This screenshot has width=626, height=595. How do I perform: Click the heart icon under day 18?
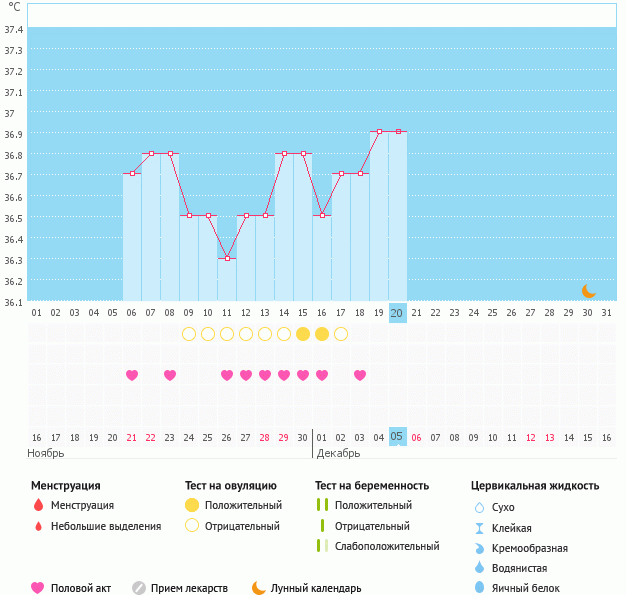[x=360, y=375]
